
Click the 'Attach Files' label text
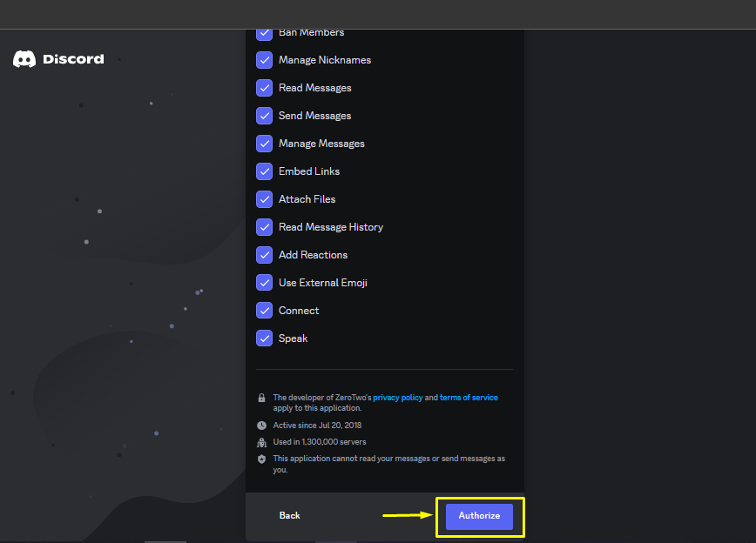click(307, 199)
